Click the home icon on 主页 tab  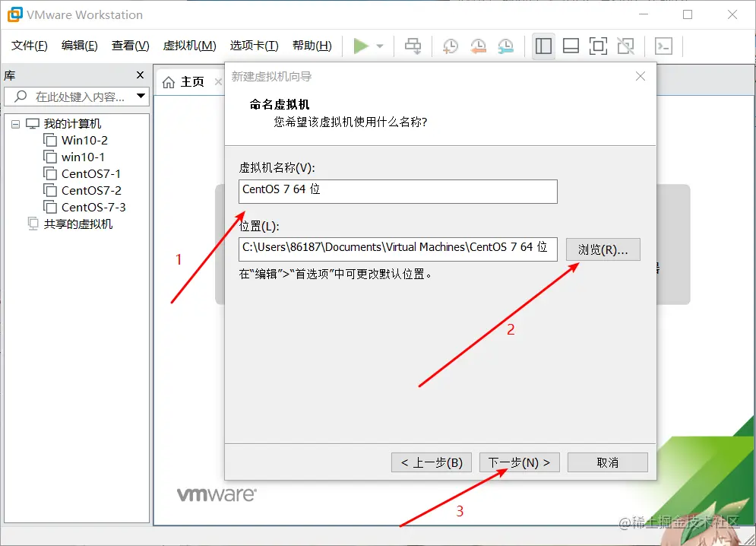coord(168,83)
